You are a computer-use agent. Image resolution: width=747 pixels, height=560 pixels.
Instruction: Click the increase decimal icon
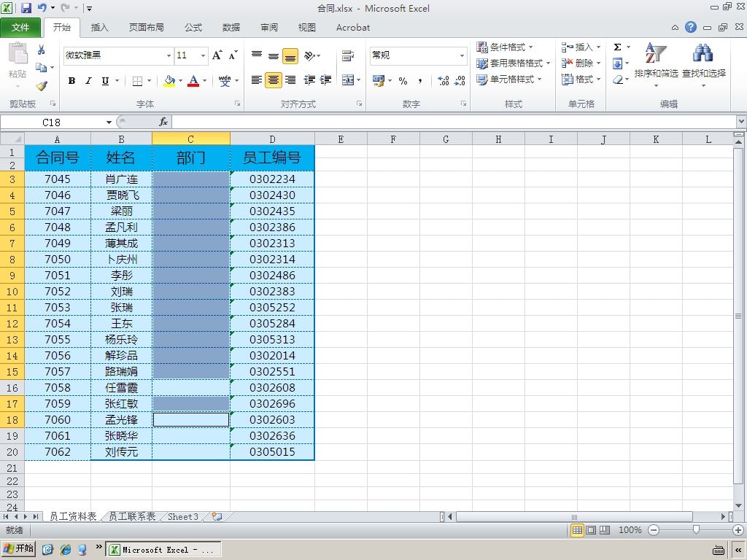click(443, 80)
